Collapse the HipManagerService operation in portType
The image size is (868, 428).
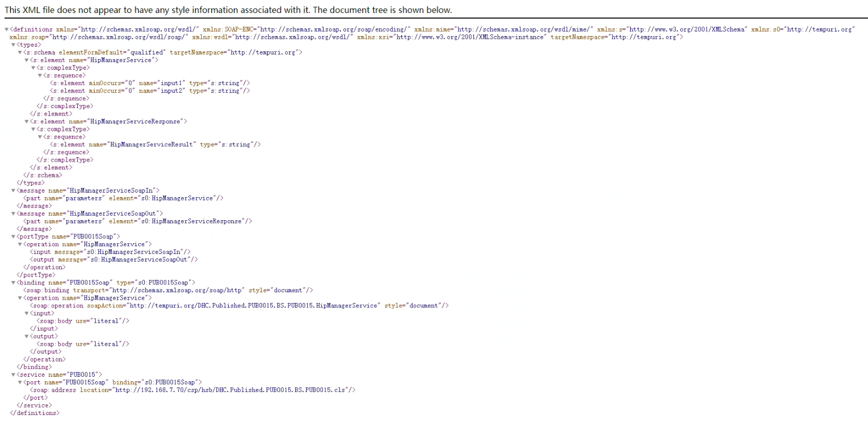coord(19,244)
